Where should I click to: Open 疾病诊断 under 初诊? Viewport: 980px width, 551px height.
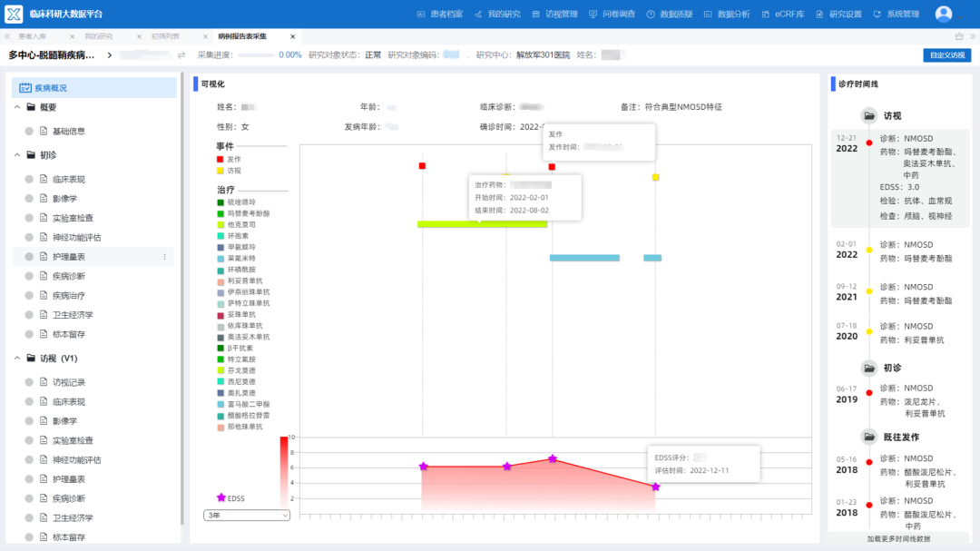pos(69,276)
